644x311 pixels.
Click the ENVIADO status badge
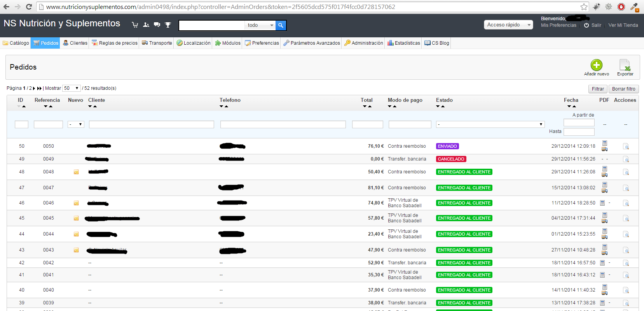447,146
